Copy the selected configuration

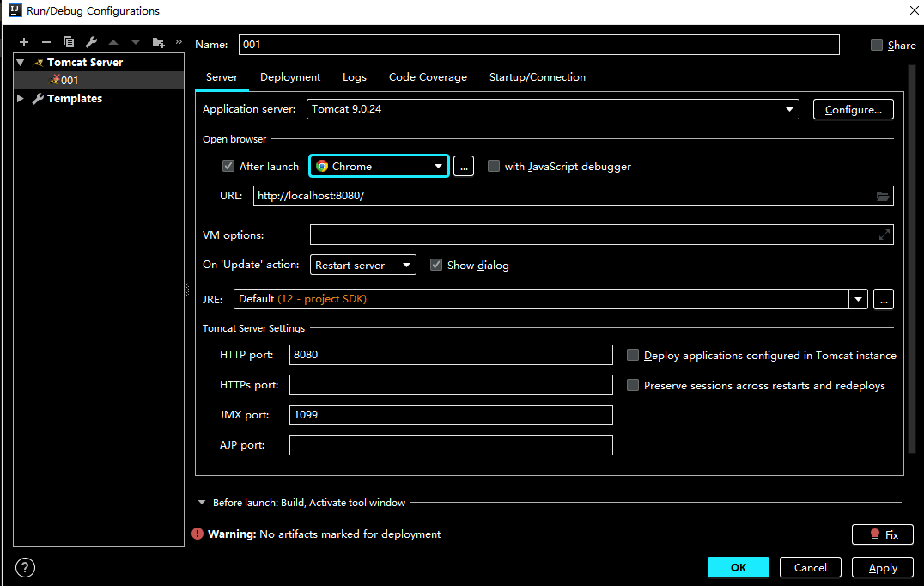pyautogui.click(x=69, y=42)
